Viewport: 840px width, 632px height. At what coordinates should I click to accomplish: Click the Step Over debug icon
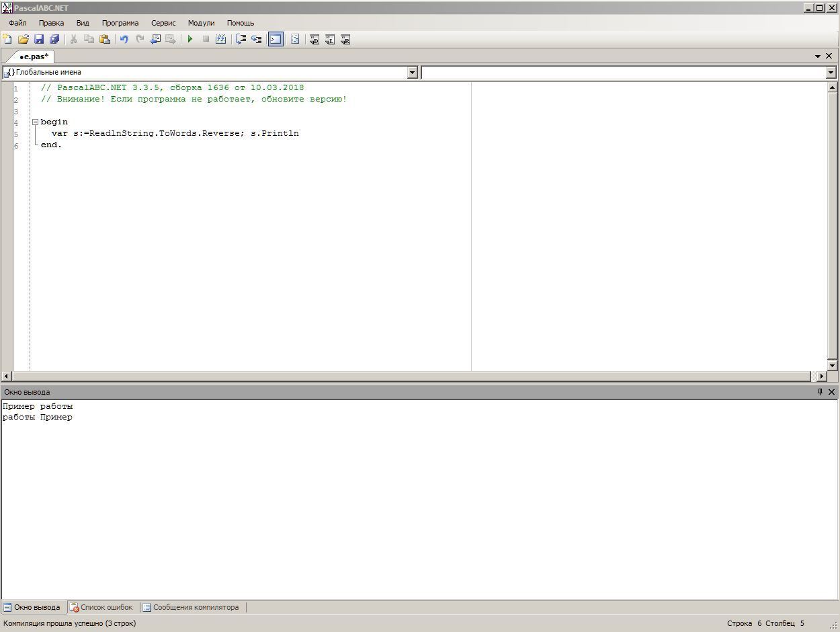(256, 40)
